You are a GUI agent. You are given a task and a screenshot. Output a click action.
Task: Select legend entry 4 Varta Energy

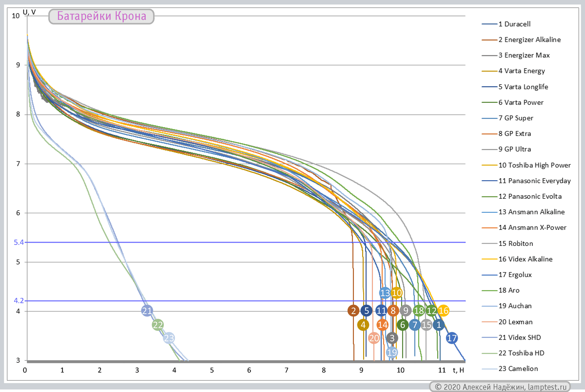[513, 71]
